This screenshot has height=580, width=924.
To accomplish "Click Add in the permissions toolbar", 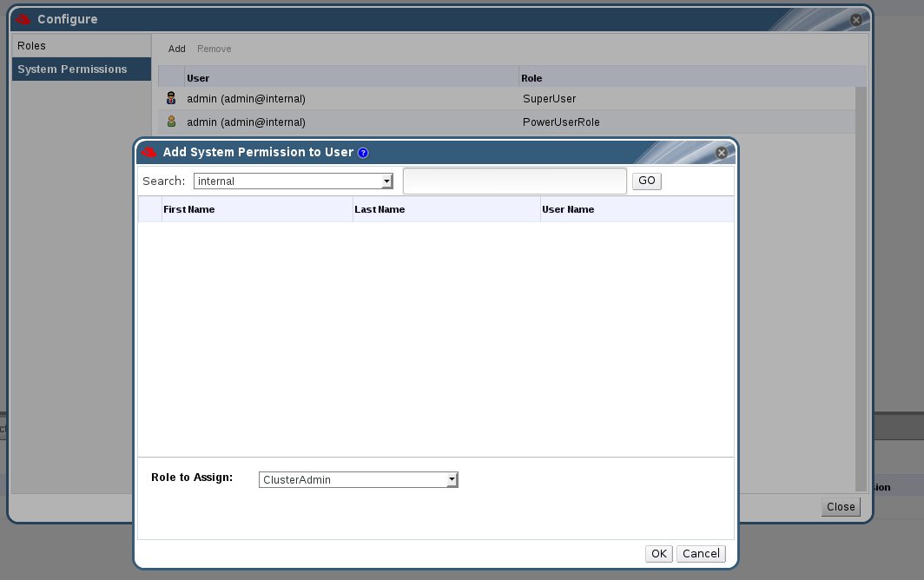I will (176, 49).
